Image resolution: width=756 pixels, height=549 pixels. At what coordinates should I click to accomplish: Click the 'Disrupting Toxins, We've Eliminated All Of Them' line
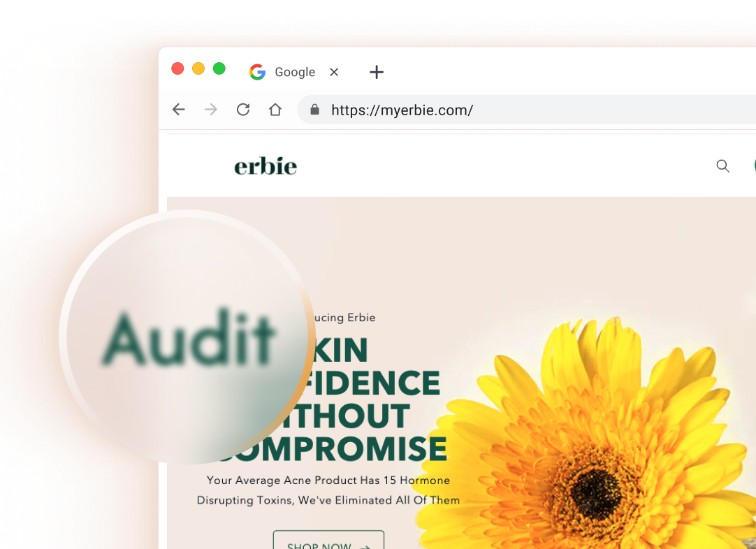click(x=328, y=500)
